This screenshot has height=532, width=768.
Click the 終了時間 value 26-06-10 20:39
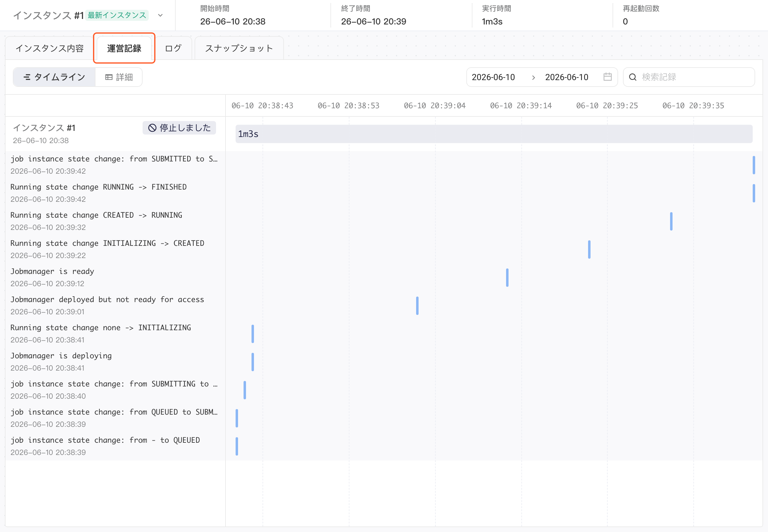click(x=374, y=22)
